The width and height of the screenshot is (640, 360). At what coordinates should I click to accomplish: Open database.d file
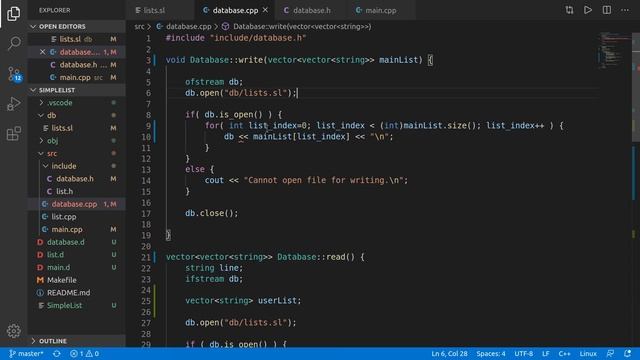[76, 242]
